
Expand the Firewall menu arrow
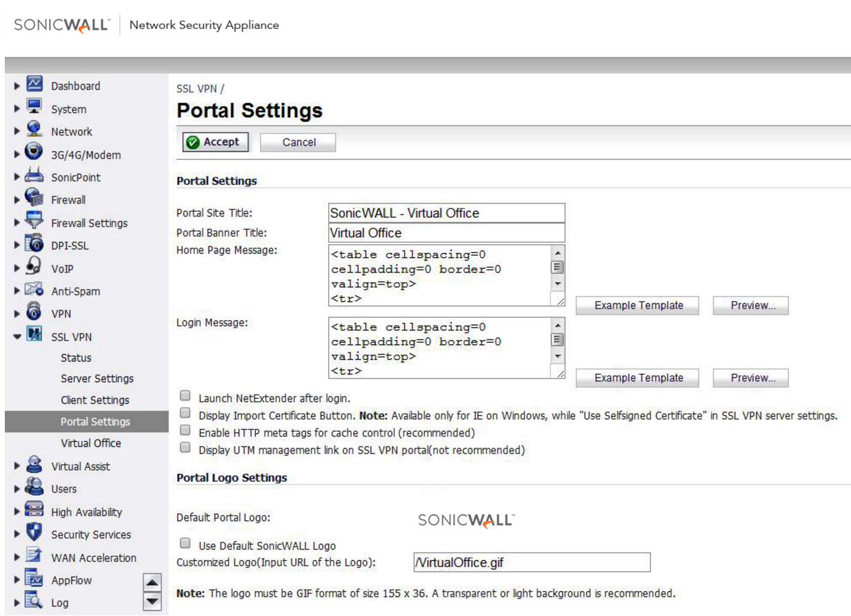tap(17, 200)
